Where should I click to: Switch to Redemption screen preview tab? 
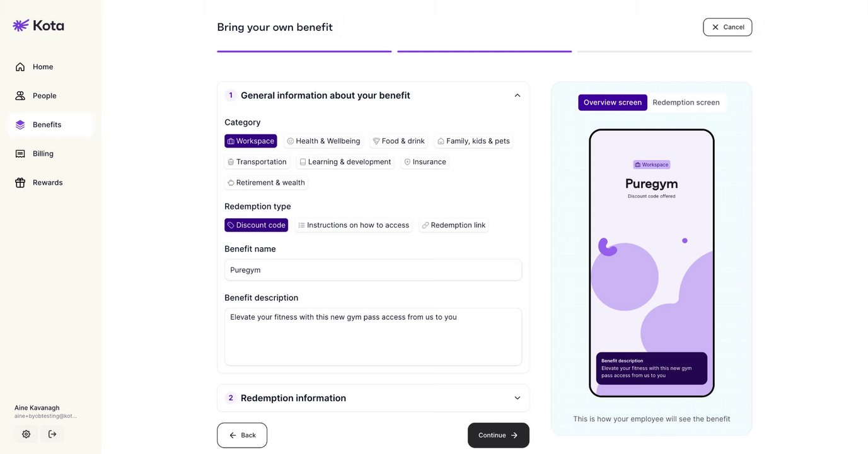pos(686,102)
